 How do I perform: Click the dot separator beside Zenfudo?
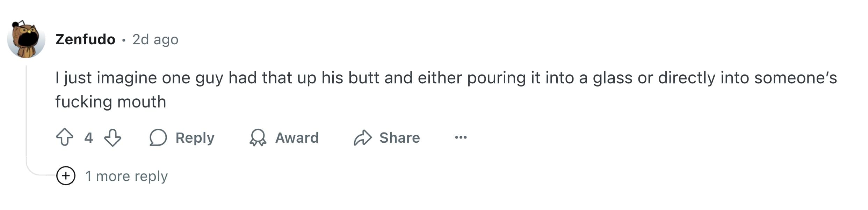[124, 40]
